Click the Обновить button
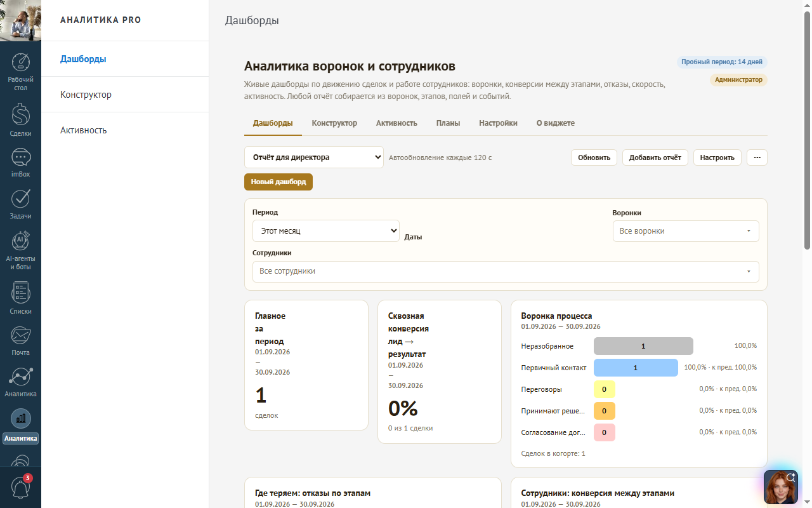The image size is (812, 508). (594, 157)
